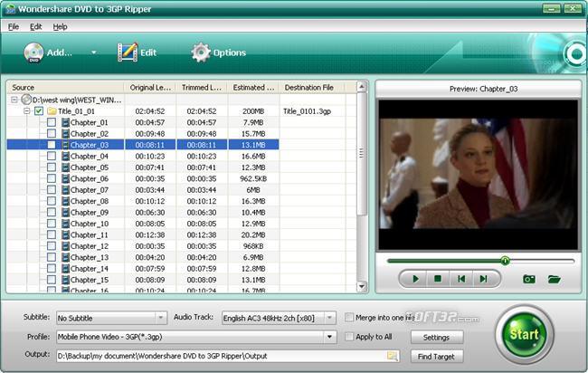
Task: Stop the preview playback
Action: click(438, 279)
